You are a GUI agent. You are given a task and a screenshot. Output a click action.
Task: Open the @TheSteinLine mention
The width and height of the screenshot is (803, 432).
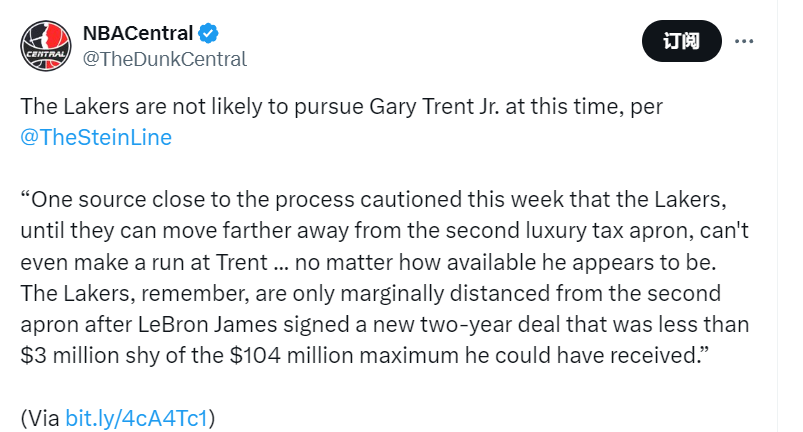click(96, 137)
